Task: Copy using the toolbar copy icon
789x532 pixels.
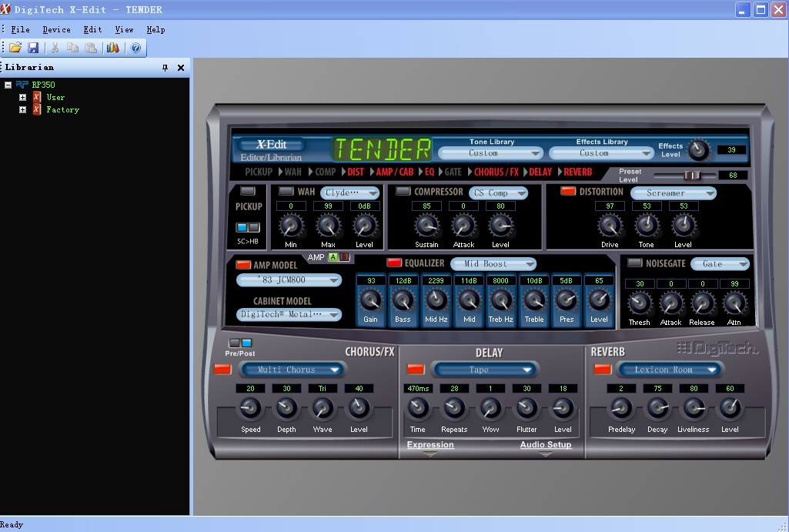Action: pyautogui.click(x=72, y=48)
